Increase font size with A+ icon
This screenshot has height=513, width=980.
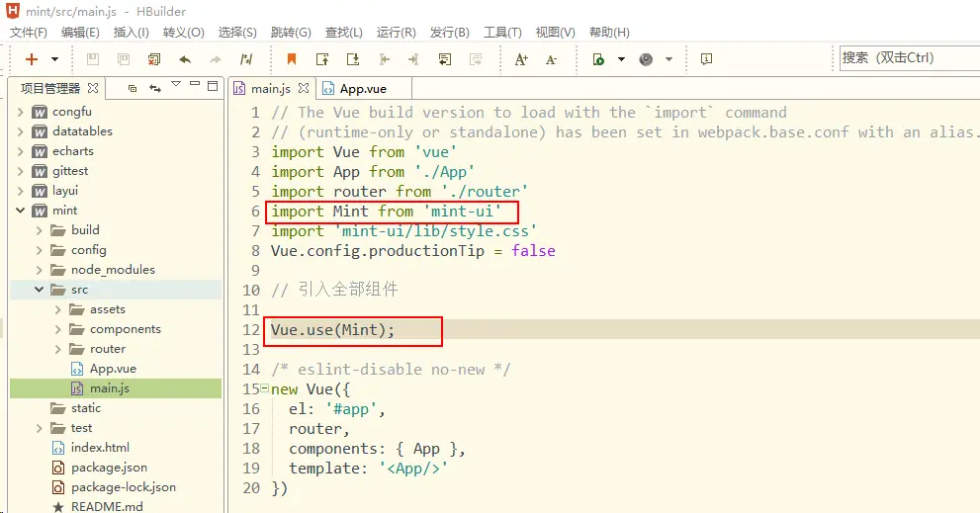tap(521, 59)
